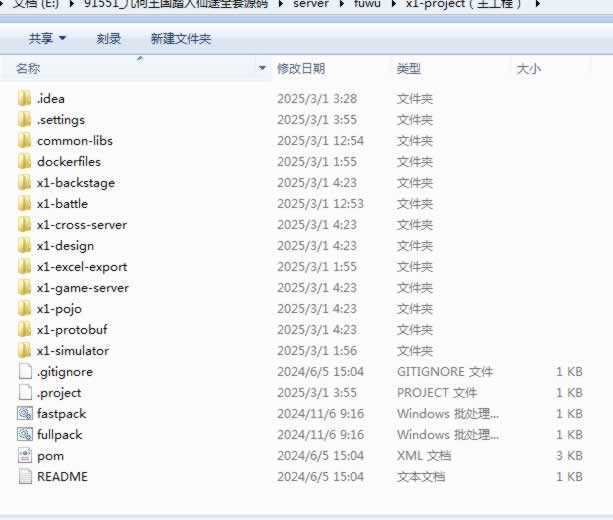
Task: Select the x1-protobuf folder name
Action: [x=73, y=330]
